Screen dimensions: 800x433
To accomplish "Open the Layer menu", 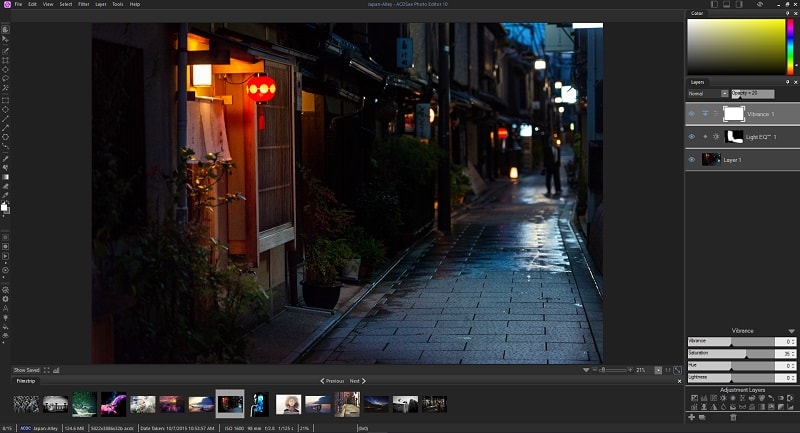I will 101,4.
